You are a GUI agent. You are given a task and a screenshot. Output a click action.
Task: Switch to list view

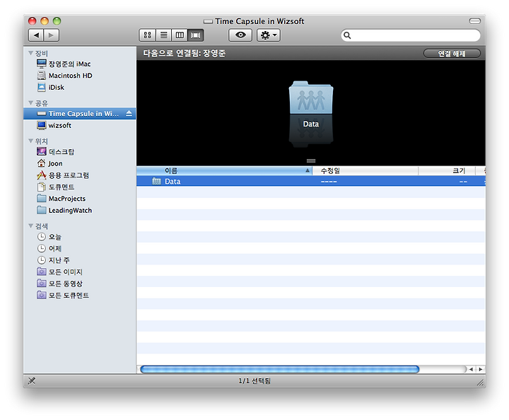pos(163,35)
